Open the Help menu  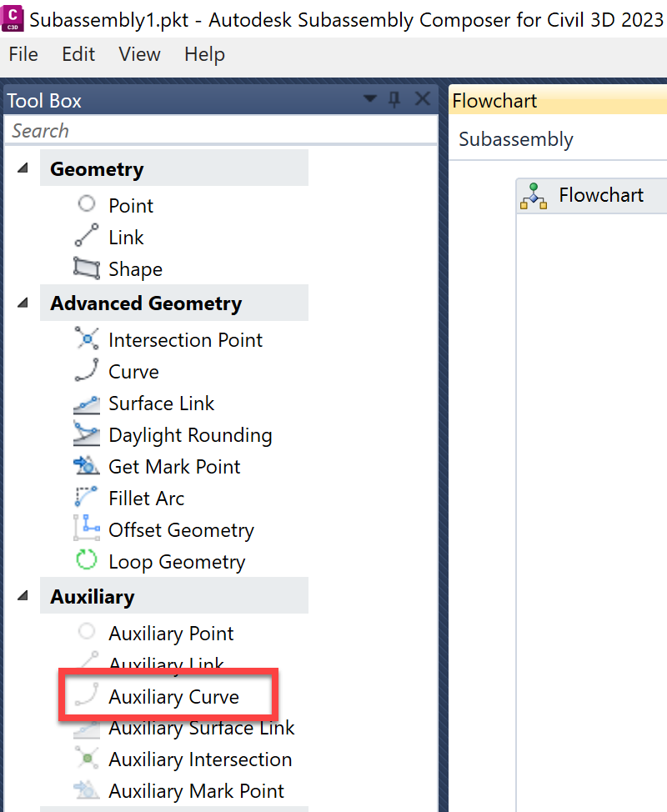coord(204,54)
